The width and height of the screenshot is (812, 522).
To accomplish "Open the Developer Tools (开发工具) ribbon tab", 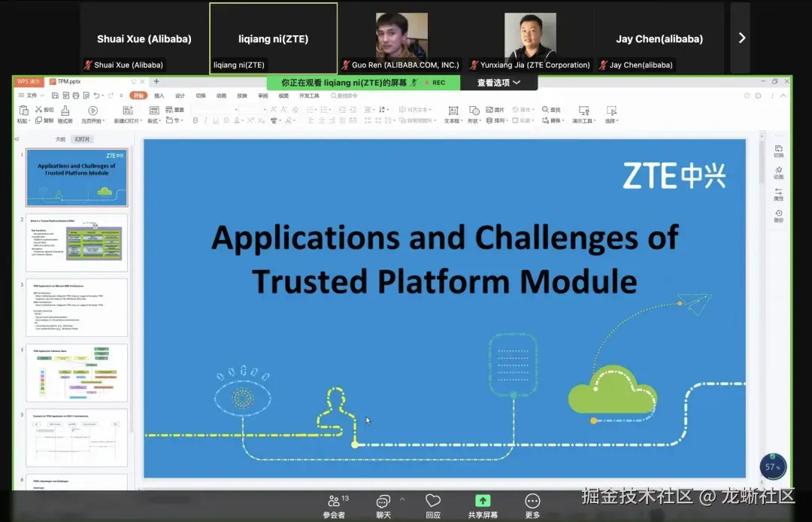I will (x=309, y=96).
